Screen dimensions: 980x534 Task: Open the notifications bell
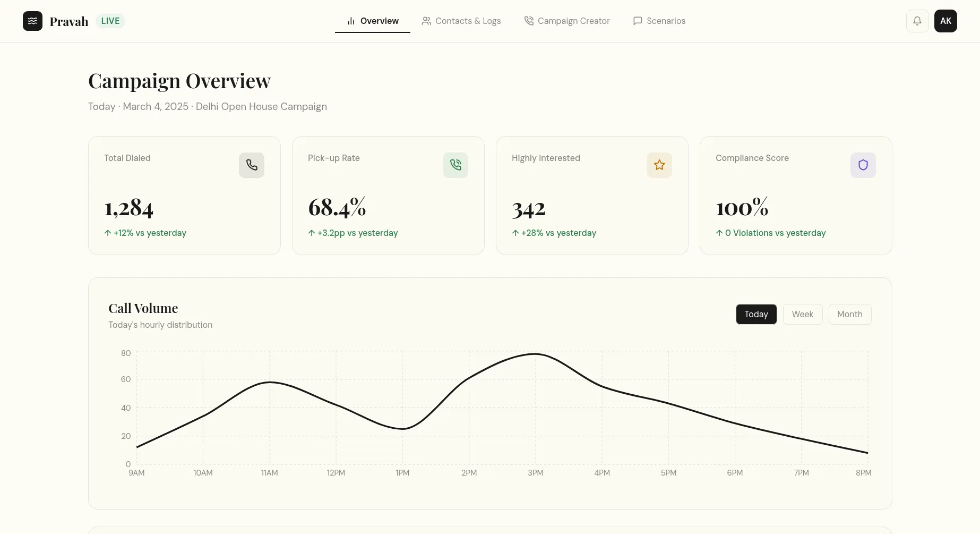tap(917, 21)
